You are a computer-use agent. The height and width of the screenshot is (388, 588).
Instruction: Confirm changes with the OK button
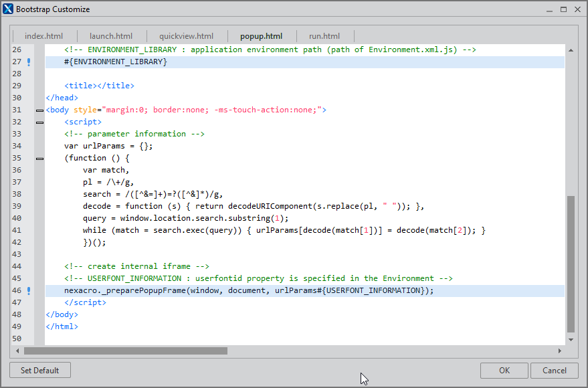click(x=504, y=371)
